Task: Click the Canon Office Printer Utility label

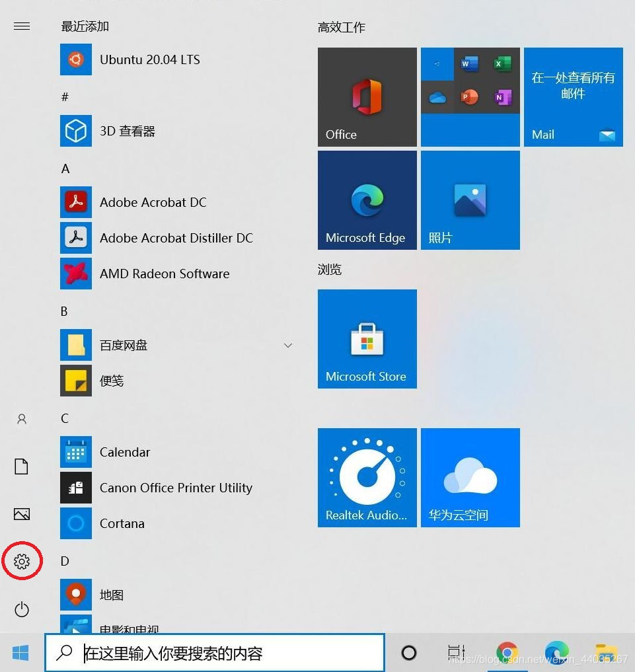Action: [x=176, y=488]
